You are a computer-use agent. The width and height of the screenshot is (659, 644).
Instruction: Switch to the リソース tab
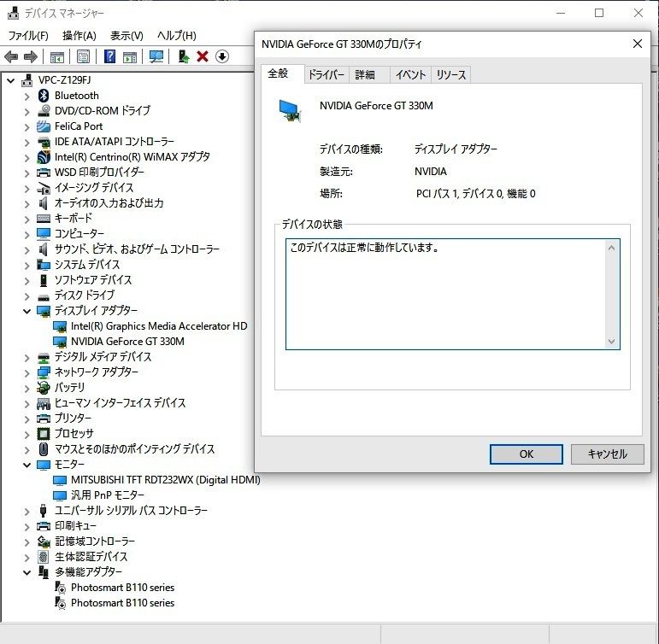pyautogui.click(x=451, y=75)
